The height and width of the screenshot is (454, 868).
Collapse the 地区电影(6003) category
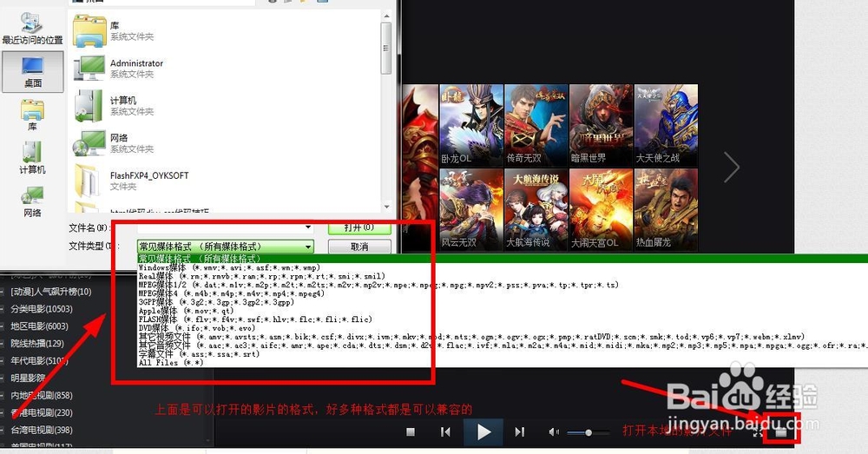pyautogui.click(x=3, y=326)
